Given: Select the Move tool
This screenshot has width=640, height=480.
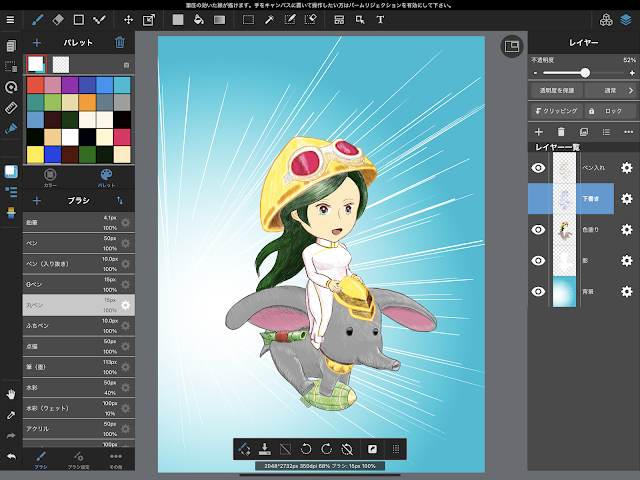Looking at the screenshot, I should 128,20.
